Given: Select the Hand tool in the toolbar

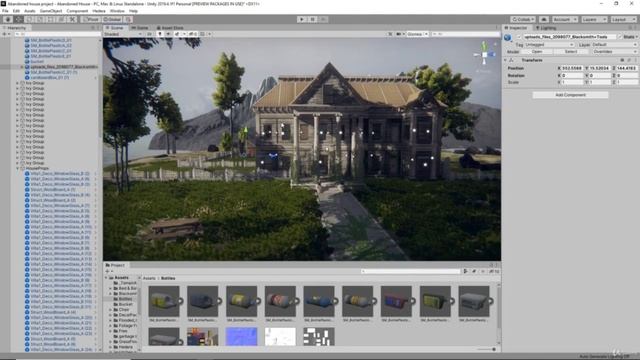Looking at the screenshot, I should (x=8, y=19).
